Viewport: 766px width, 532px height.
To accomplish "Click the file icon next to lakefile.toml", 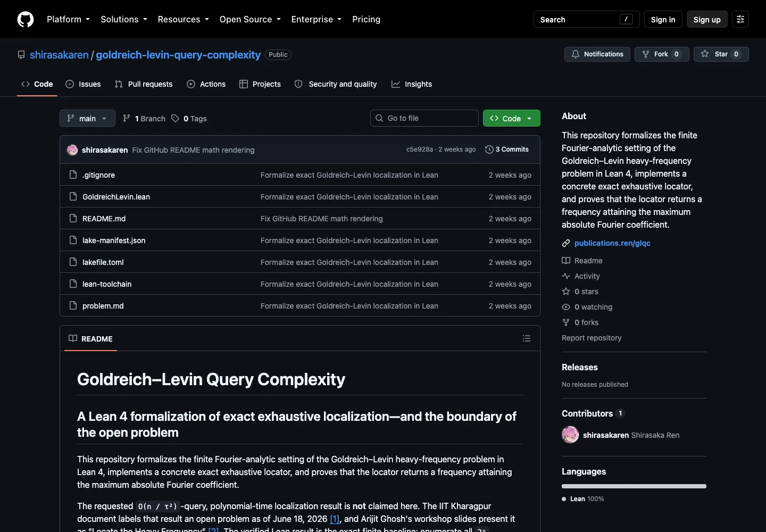I will pos(73,262).
